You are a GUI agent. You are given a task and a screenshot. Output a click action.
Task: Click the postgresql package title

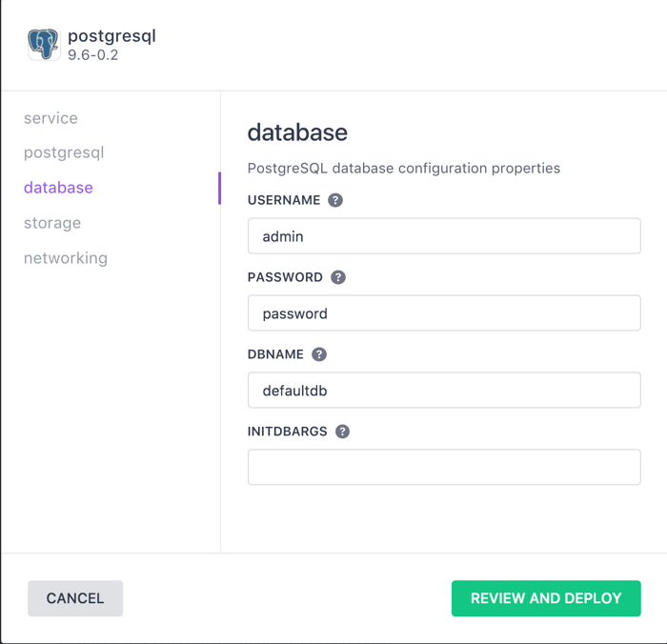111,36
